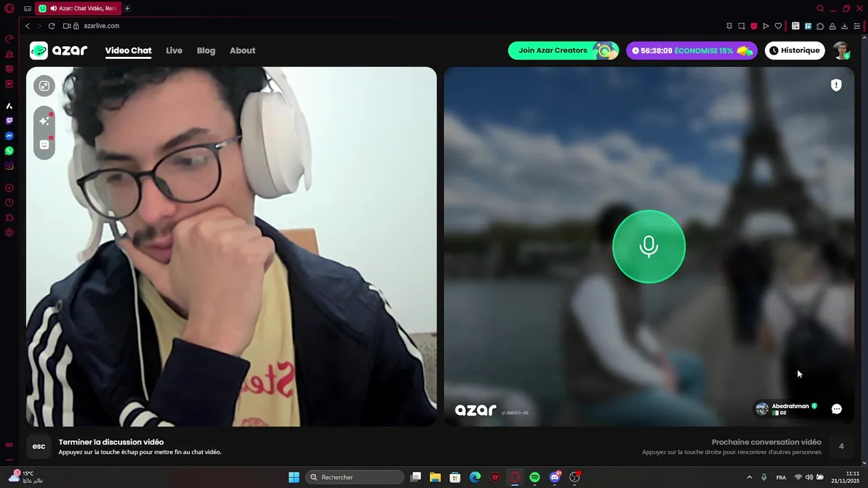Open the weather widget showing 15°C
Image resolution: width=868 pixels, height=488 pixels.
tap(27, 476)
